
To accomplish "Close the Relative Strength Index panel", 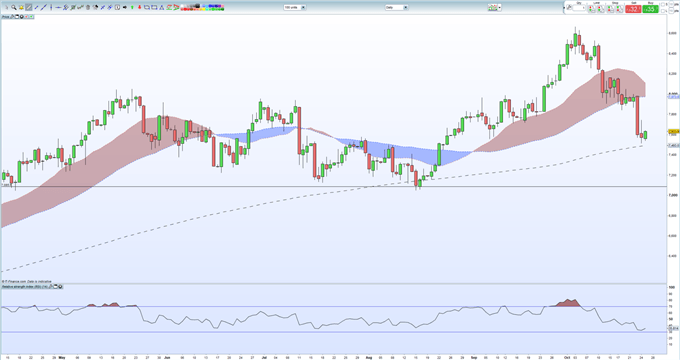I will pyautogui.click(x=60, y=287).
